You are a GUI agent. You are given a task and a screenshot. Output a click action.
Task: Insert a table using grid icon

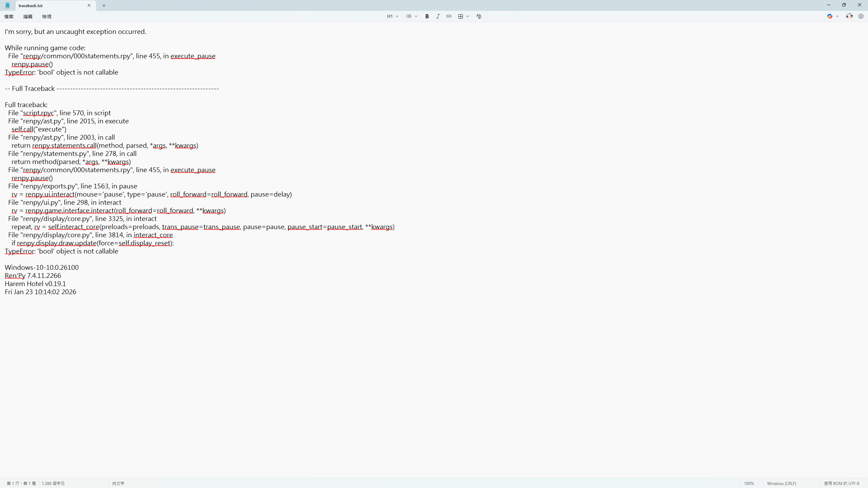[x=460, y=16]
